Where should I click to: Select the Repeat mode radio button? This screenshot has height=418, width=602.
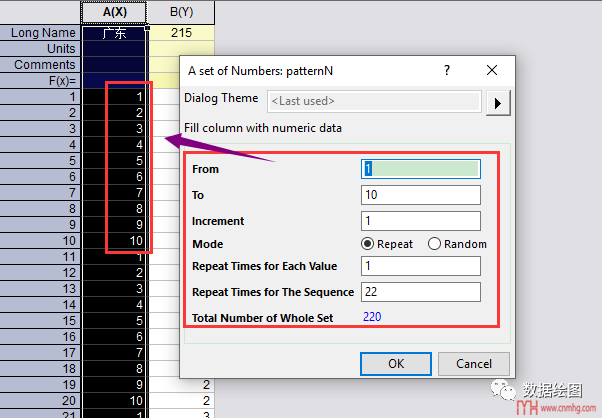pyautogui.click(x=367, y=244)
